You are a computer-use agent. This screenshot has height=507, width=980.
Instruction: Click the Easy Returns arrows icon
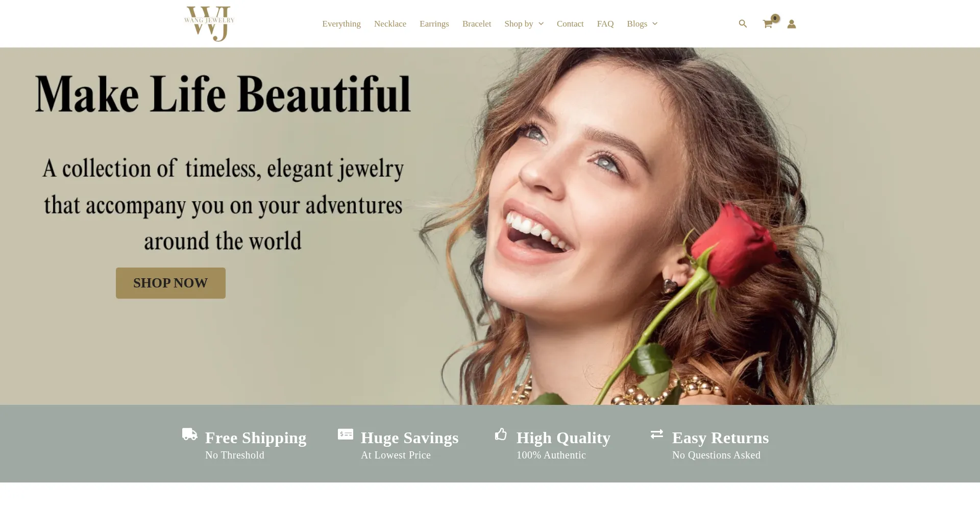click(657, 434)
